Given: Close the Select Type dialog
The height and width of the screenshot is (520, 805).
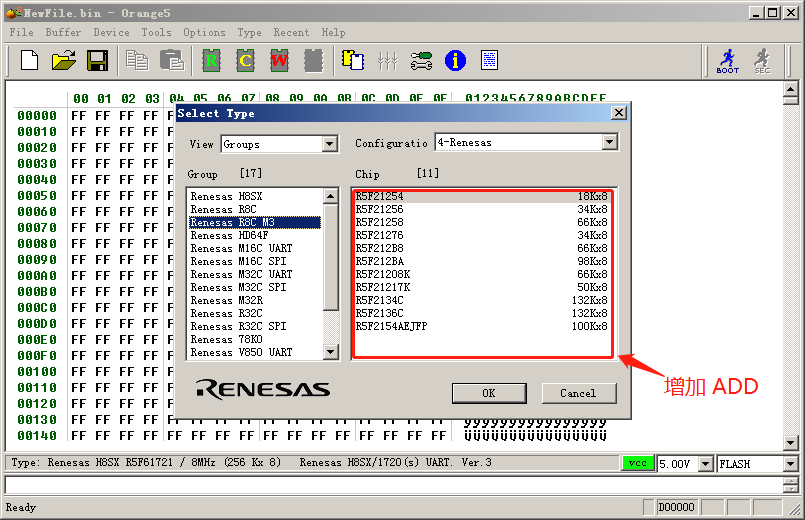Looking at the screenshot, I should click(618, 113).
